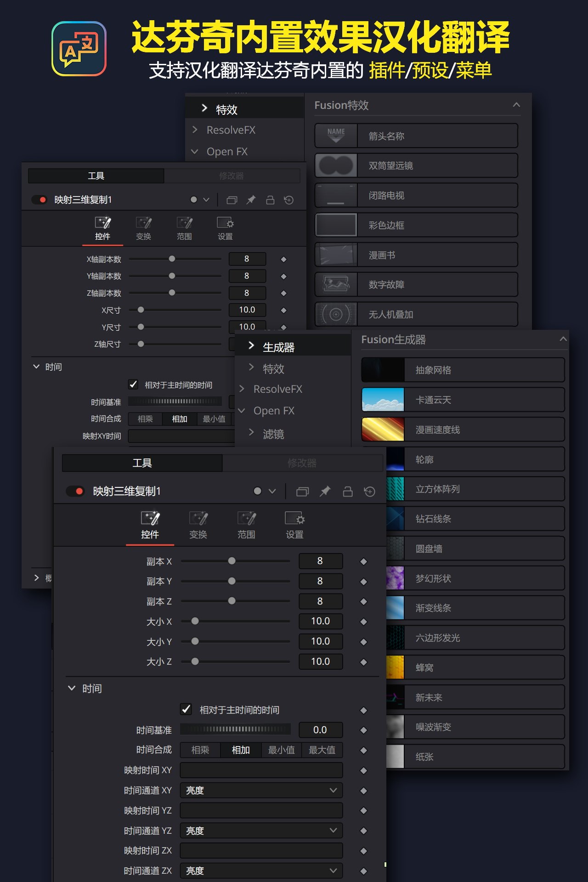Click the keyframe diamond for 时间通道 YZ

coord(363,831)
